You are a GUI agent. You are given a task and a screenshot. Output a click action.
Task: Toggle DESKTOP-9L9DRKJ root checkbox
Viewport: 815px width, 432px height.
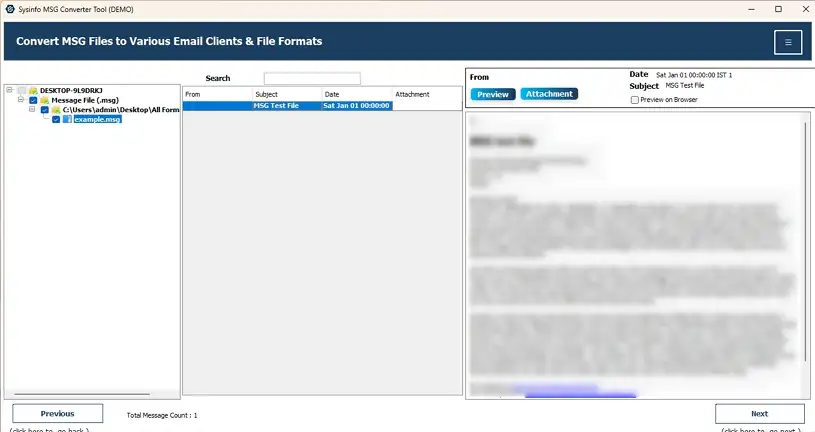pos(22,90)
